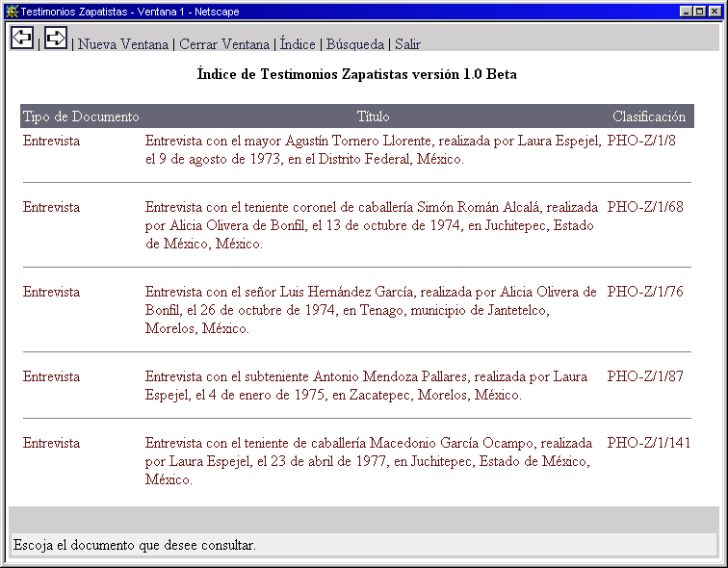Click Salir to exit
728x568 pixels.
click(x=407, y=44)
